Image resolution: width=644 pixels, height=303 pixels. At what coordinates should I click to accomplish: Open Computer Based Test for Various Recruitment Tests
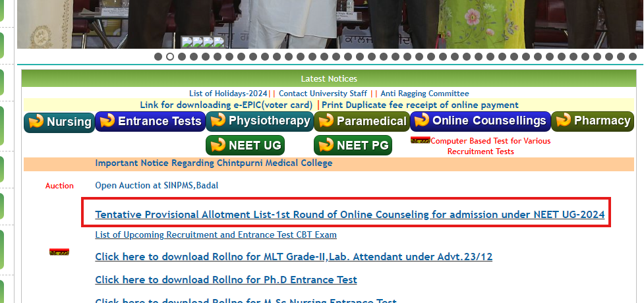pos(490,146)
